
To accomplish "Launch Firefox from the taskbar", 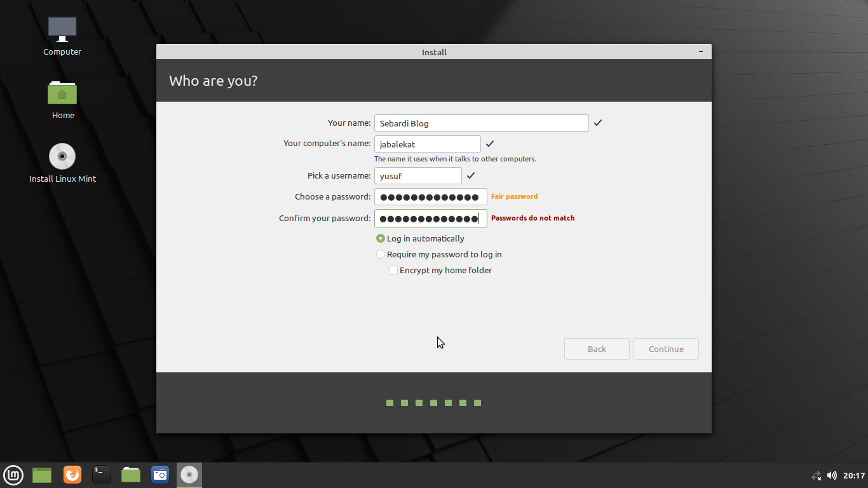I will (72, 475).
